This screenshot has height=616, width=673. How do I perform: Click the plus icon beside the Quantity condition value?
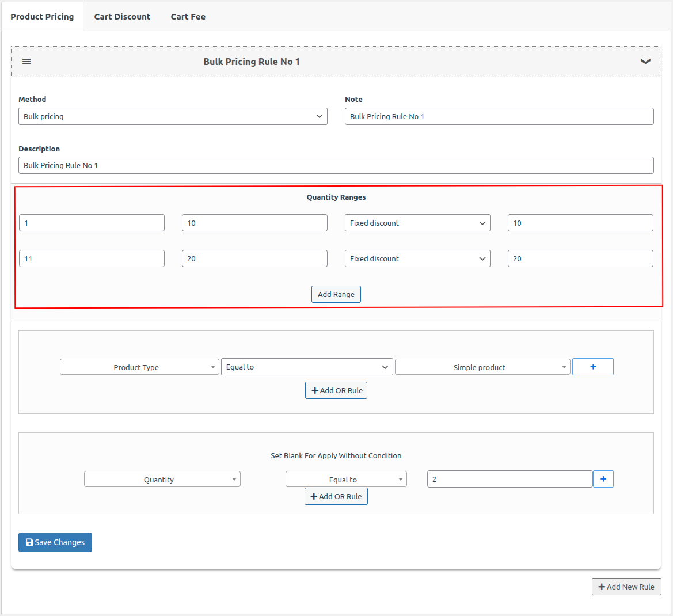coord(603,478)
